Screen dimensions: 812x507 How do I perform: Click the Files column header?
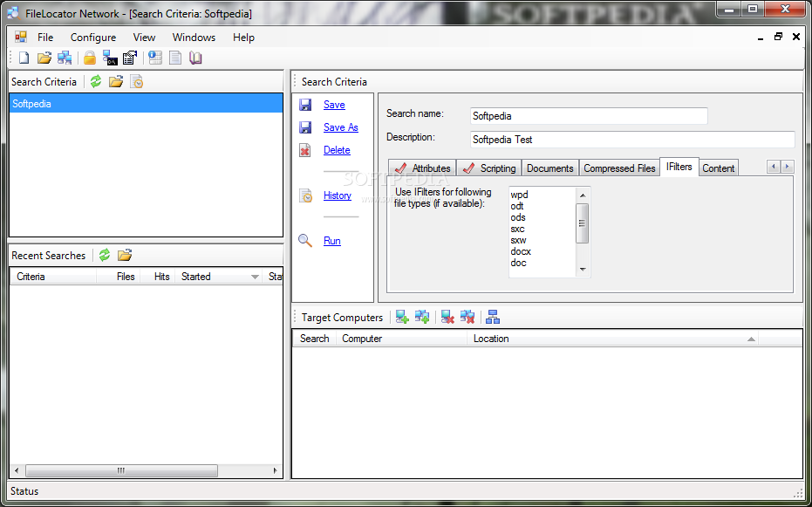click(x=119, y=277)
